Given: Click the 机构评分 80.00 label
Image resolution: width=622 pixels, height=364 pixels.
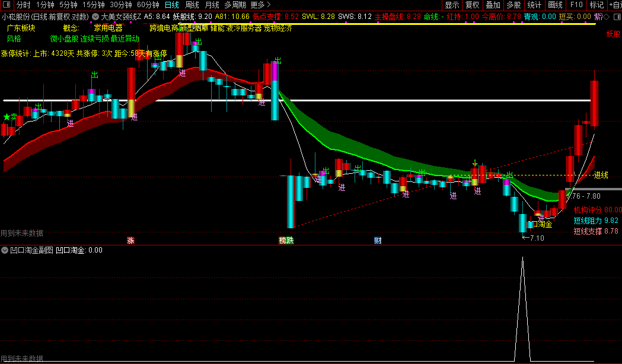Looking at the screenshot, I should click(x=598, y=210).
